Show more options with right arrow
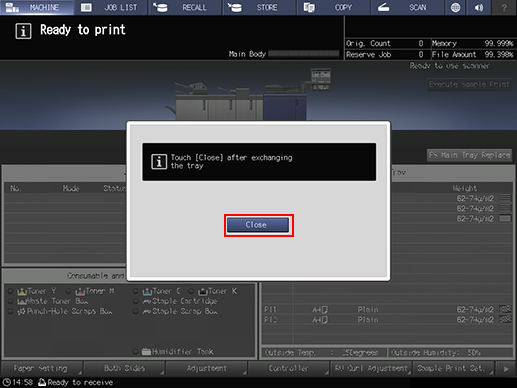Screen dimensions: 517x388 point(506,369)
